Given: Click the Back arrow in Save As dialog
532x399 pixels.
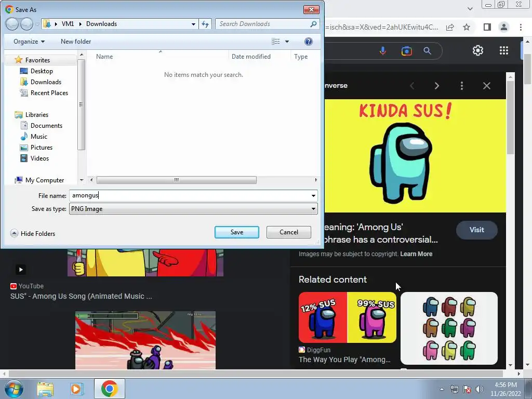Looking at the screenshot, I should (12, 24).
